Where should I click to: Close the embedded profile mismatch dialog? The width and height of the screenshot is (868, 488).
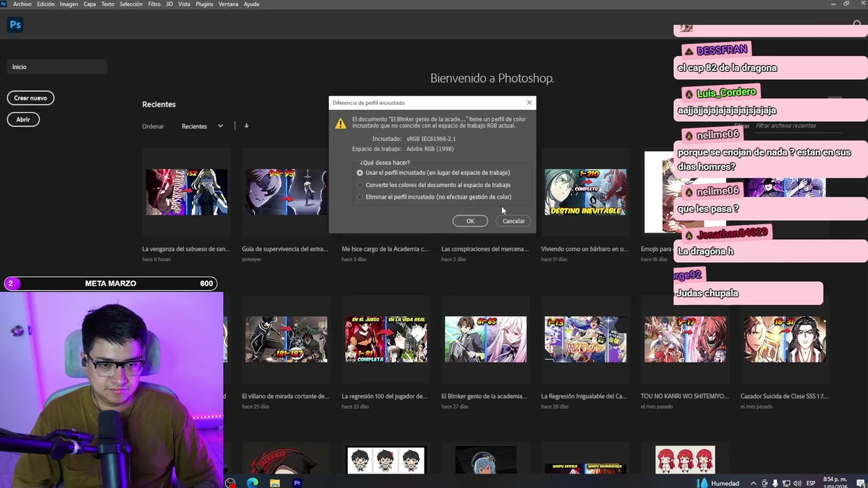(x=529, y=102)
